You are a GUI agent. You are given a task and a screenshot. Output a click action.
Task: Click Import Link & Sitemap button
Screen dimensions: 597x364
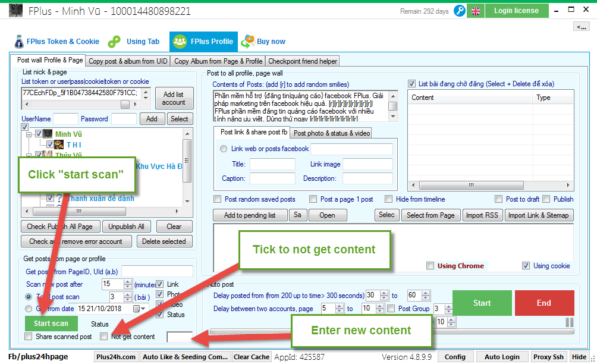click(x=538, y=215)
